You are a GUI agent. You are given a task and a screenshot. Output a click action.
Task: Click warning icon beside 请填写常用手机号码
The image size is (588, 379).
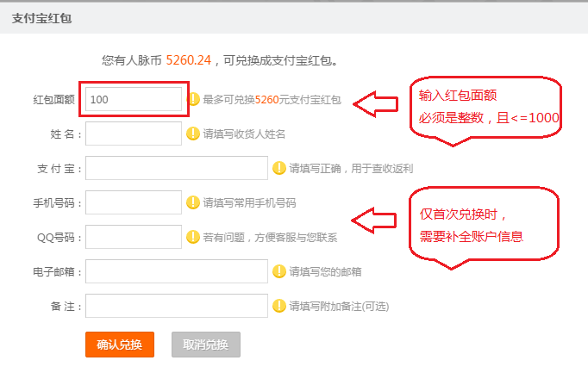[193, 202]
